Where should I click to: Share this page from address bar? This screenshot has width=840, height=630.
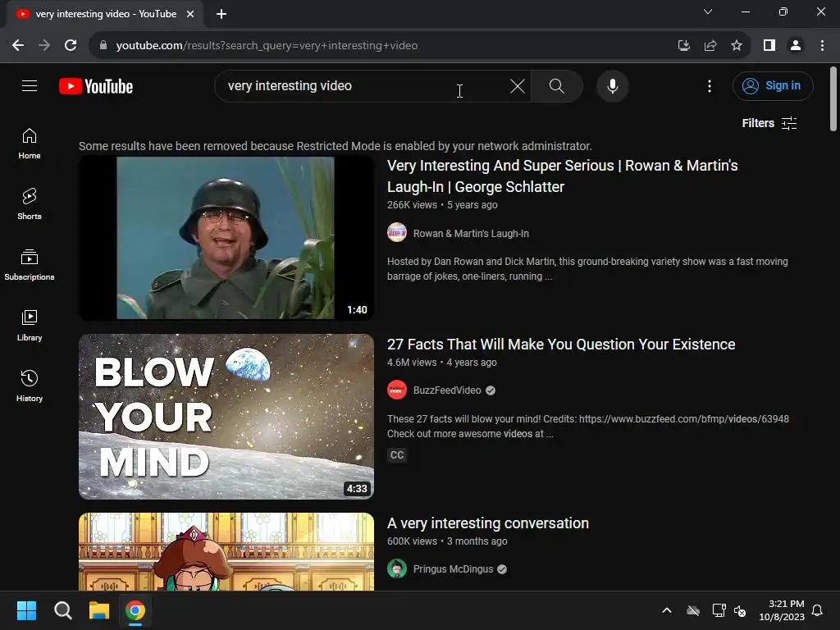tap(710, 46)
